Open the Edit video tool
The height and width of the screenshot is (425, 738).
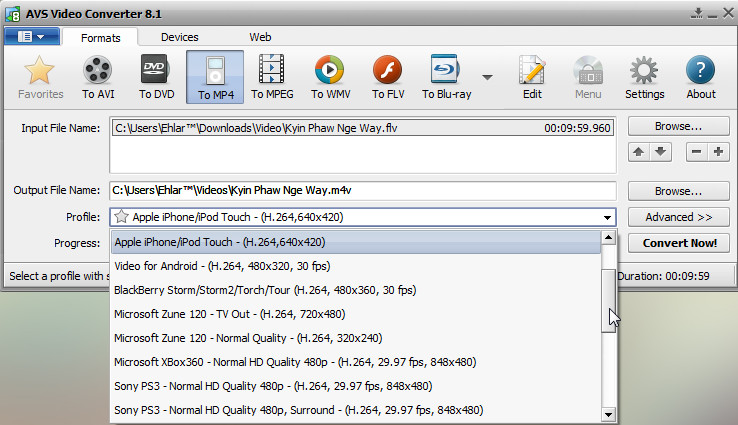point(532,70)
